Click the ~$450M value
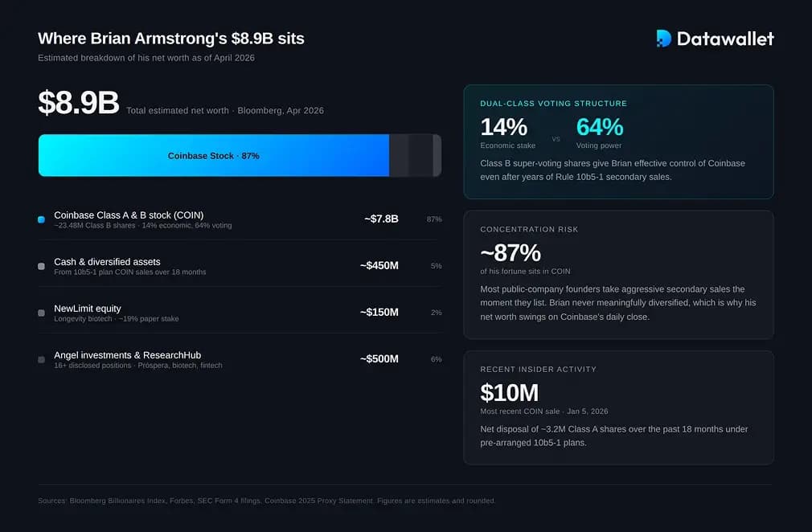812x532 pixels. click(379, 265)
